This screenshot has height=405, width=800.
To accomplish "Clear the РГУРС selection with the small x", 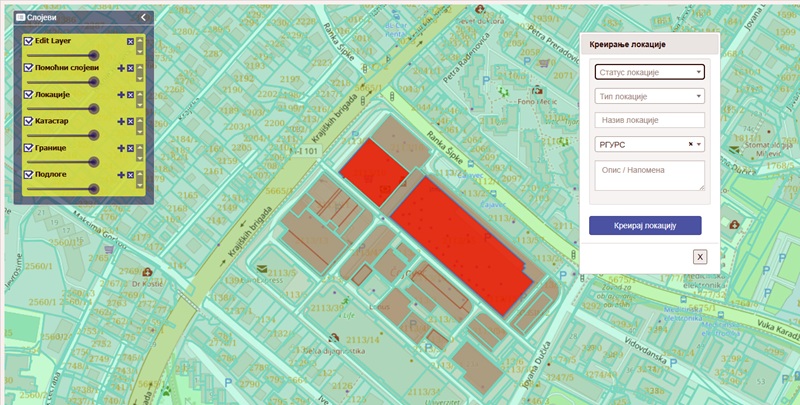I will [690, 145].
